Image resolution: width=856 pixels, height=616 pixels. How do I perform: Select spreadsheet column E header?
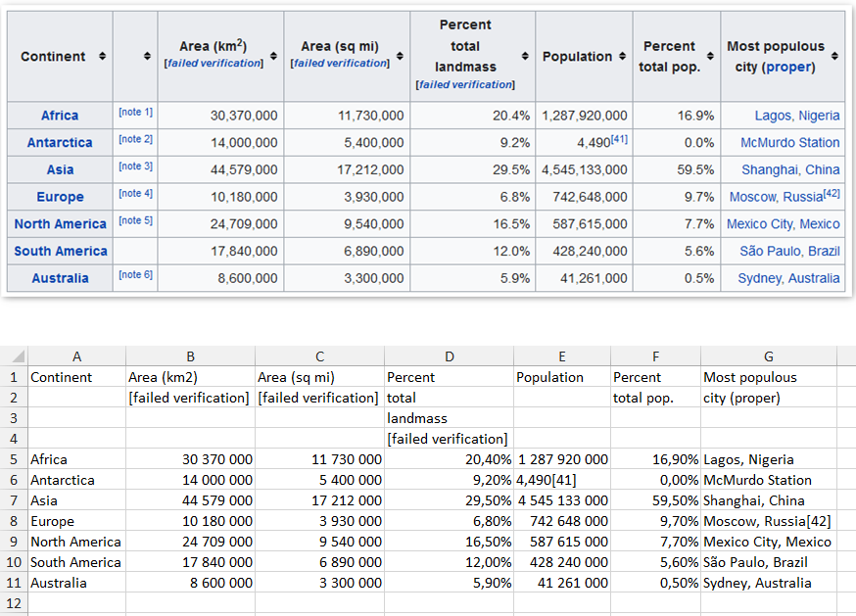coord(562,356)
